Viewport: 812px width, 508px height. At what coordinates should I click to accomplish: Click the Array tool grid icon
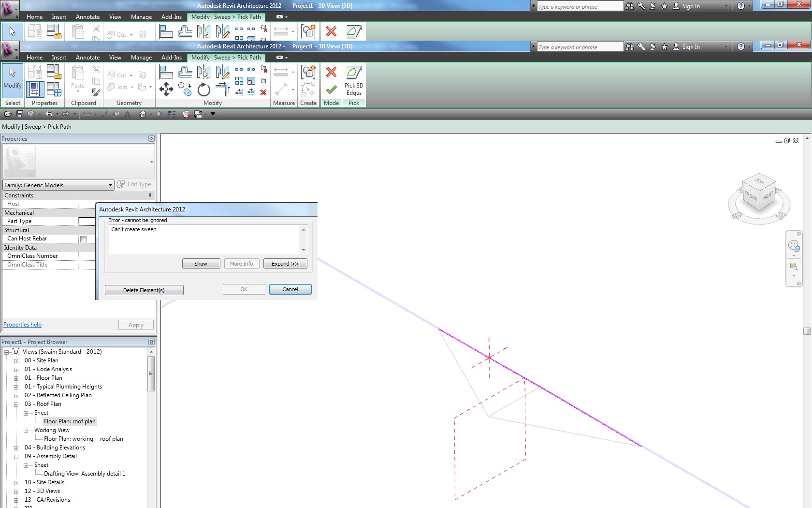tap(239, 81)
